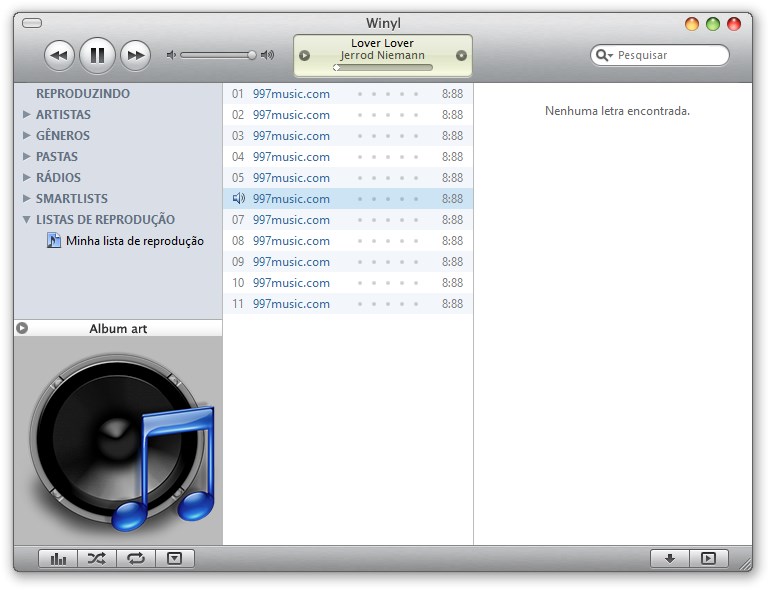770x591 pixels.
Task: Click the Jerrod Niemann artist name
Action: (x=382, y=55)
